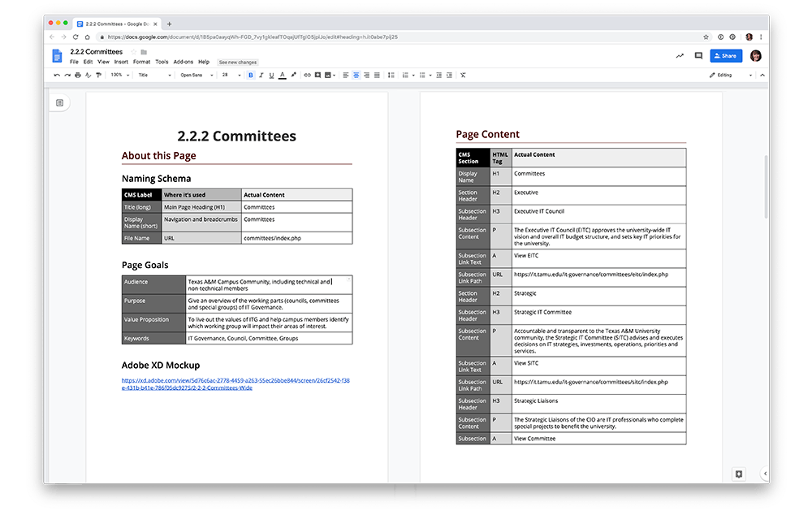Run spelling and grammar check
The image size is (812, 511).
coord(88,75)
